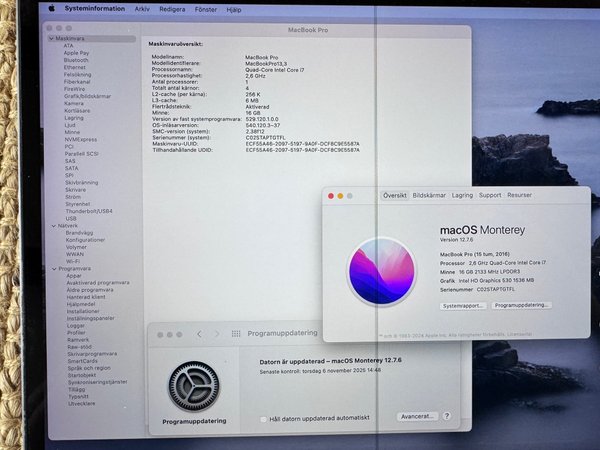This screenshot has width=600, height=450.
Task: Open the Systeminformation menu
Action: pyautogui.click(x=95, y=8)
